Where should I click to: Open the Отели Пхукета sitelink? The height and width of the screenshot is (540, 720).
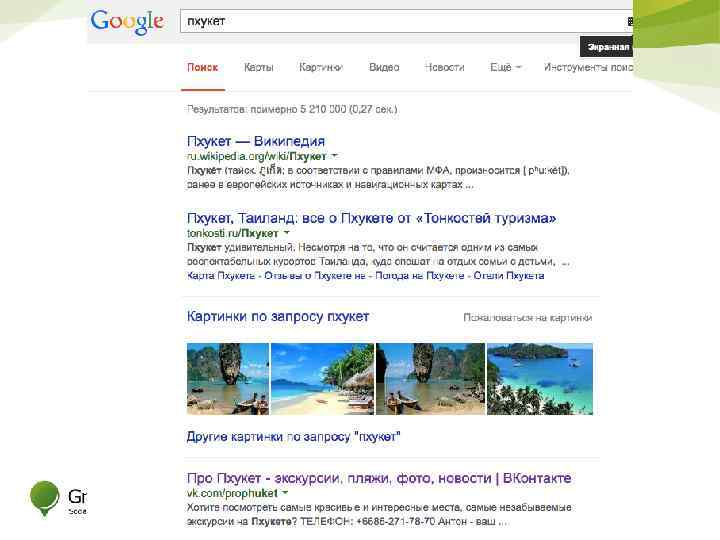(509, 276)
